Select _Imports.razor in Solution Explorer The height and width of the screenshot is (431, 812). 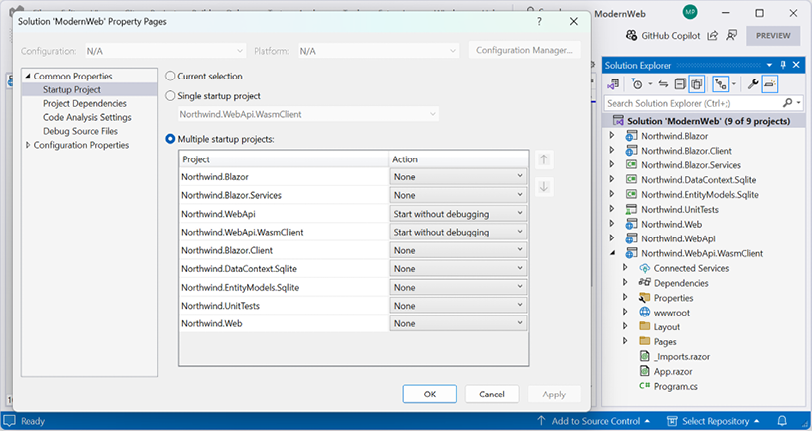tap(682, 357)
